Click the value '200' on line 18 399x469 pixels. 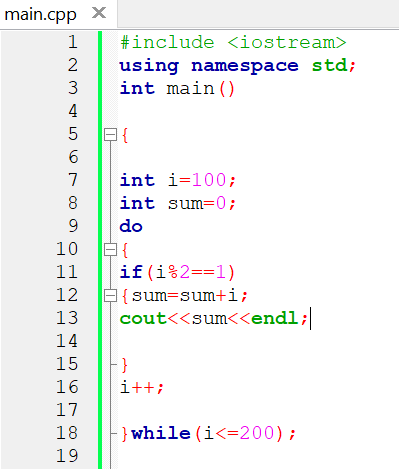click(257, 433)
